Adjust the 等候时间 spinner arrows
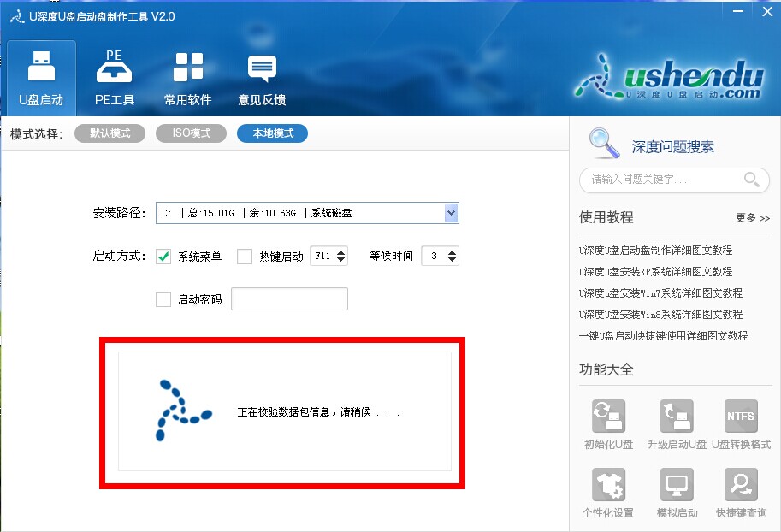The image size is (781, 532). [x=452, y=256]
